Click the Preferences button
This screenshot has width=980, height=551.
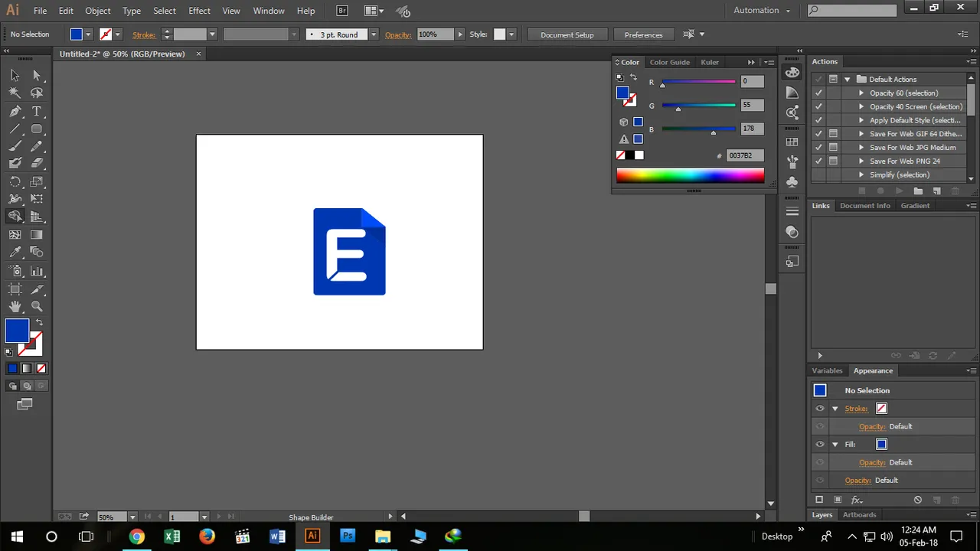click(643, 34)
